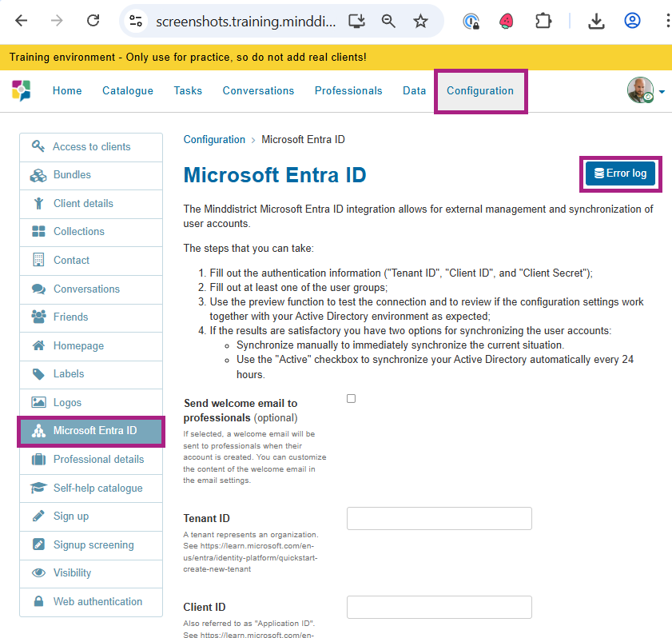Click the Homepage house icon

coord(38,345)
